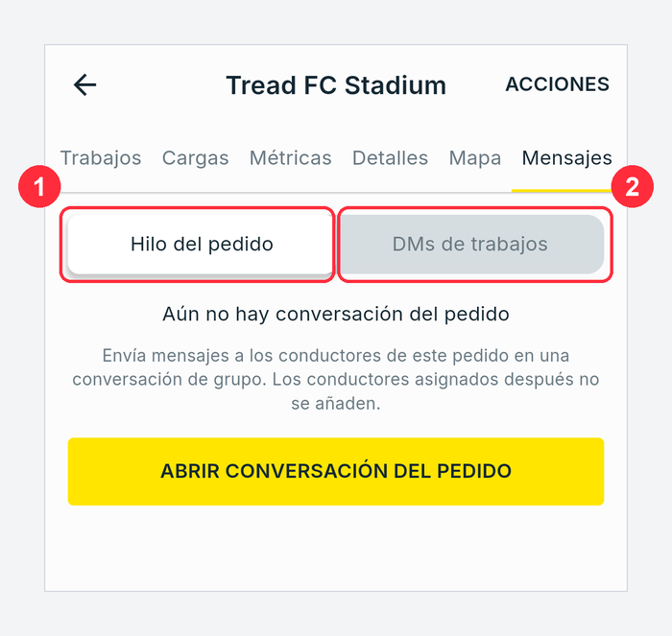The height and width of the screenshot is (636, 672).
Task: Go back using the left arrow icon
Action: tap(84, 84)
